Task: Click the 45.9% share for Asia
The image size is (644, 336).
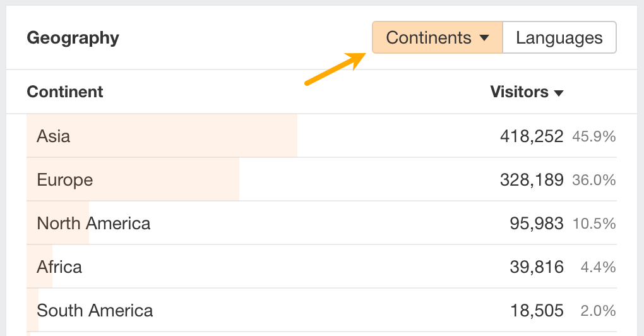Action: (x=593, y=136)
